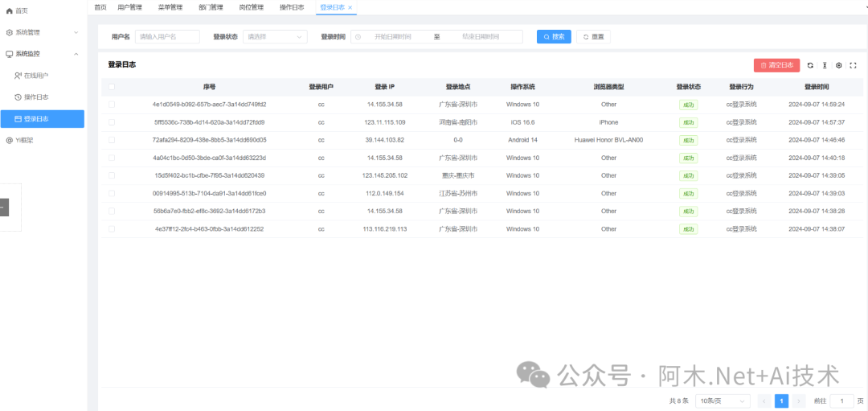Switch to the 菜单管理 tab
Screen dimensions: 868x411
[170, 8]
